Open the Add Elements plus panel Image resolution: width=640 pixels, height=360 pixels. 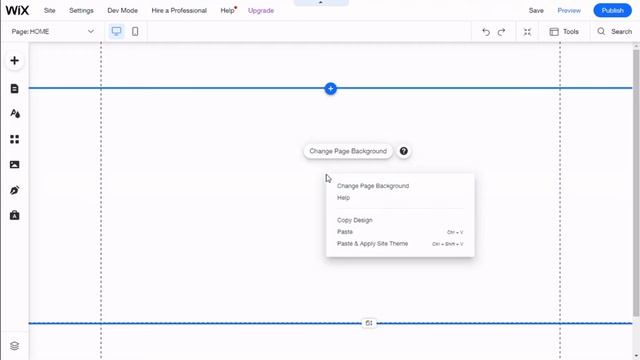15,61
